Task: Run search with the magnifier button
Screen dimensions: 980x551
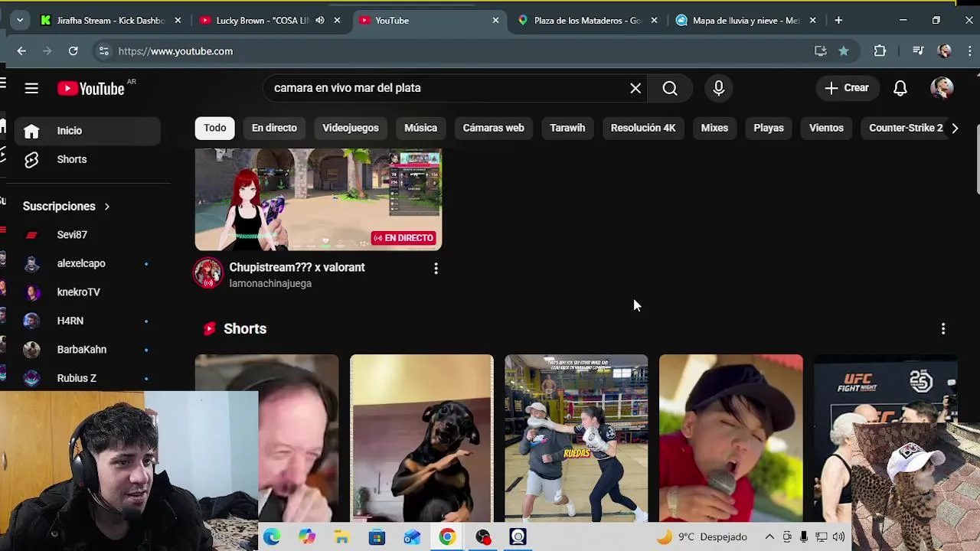Action: (x=670, y=88)
